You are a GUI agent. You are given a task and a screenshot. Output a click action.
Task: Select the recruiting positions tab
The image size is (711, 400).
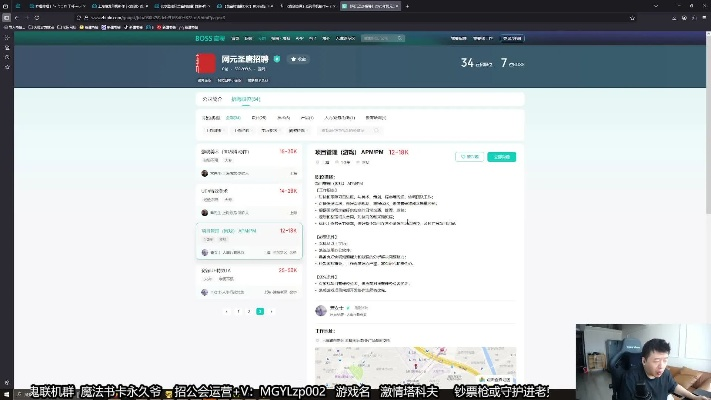[x=245, y=99]
